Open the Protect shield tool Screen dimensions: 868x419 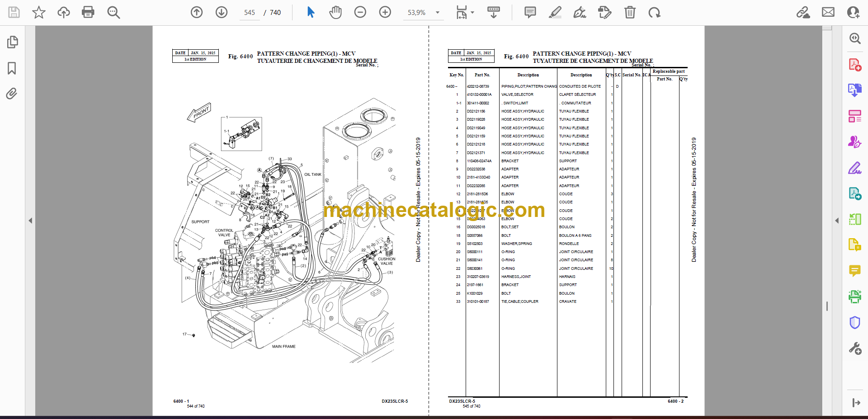click(x=854, y=322)
